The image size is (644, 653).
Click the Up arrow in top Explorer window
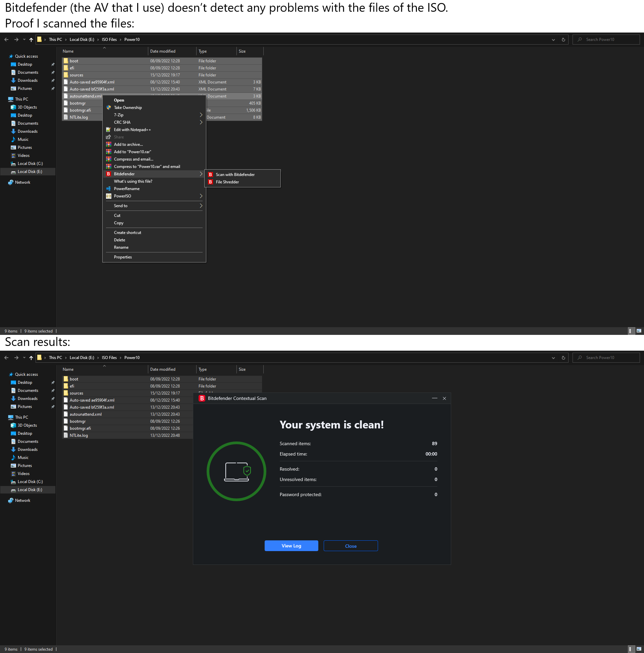coord(31,40)
